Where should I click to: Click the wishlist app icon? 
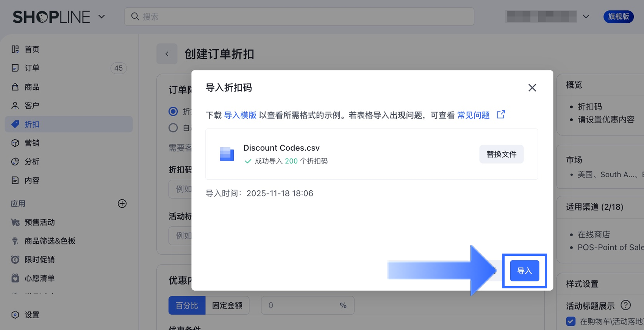pos(15,278)
